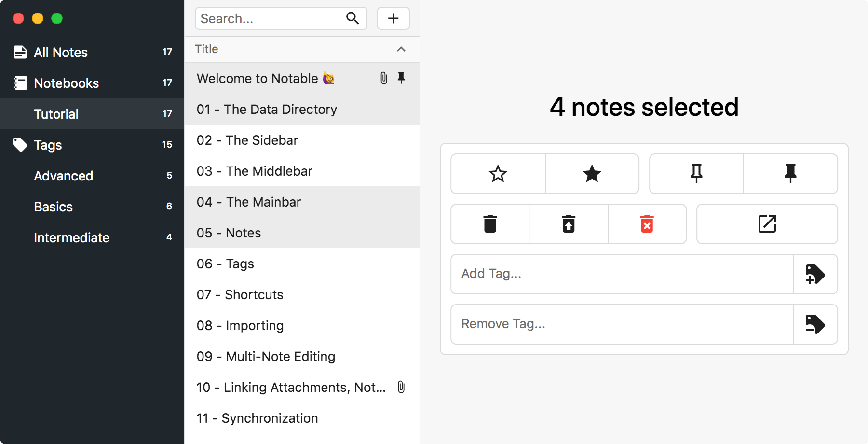The width and height of the screenshot is (868, 444).
Task: Click the Remove Tag confirm icon
Action: pos(815,324)
